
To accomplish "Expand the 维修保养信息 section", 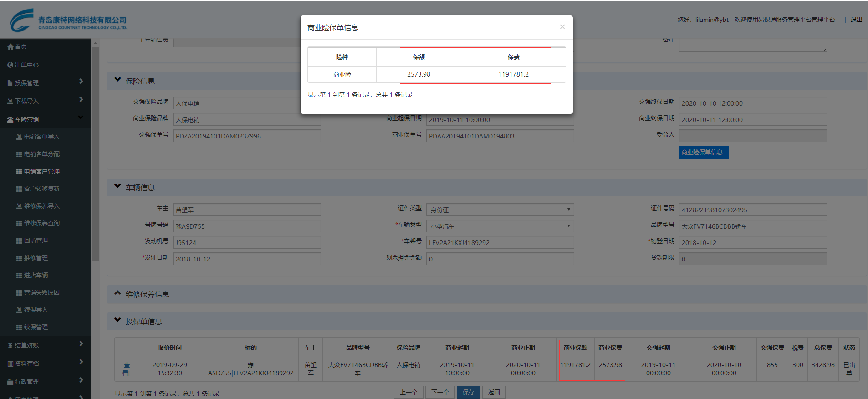I will (117, 293).
